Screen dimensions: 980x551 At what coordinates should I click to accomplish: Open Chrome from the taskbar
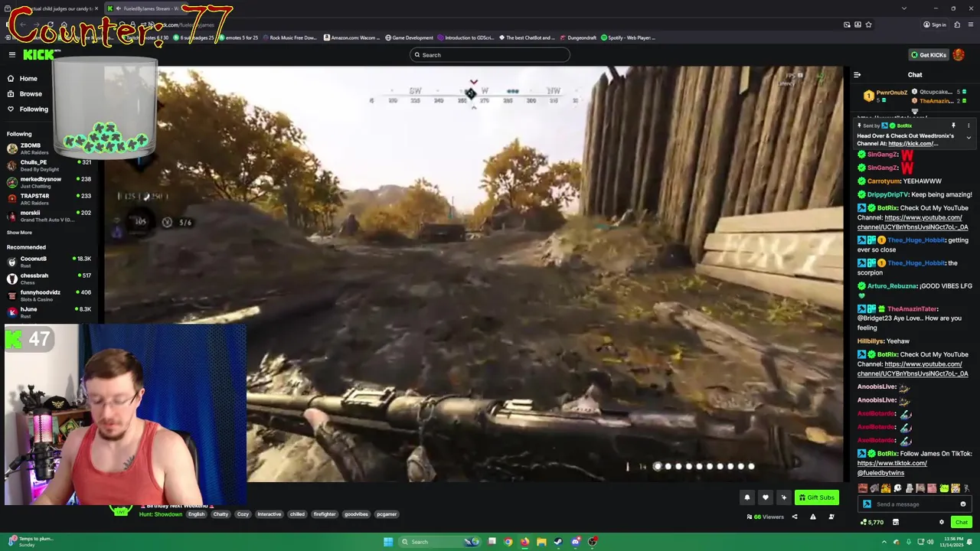tap(508, 542)
